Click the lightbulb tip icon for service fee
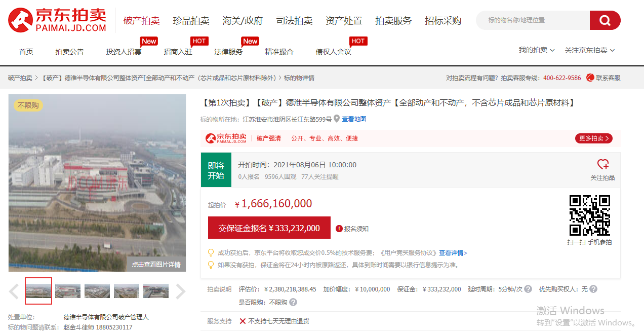The width and height of the screenshot is (644, 332). click(211, 252)
